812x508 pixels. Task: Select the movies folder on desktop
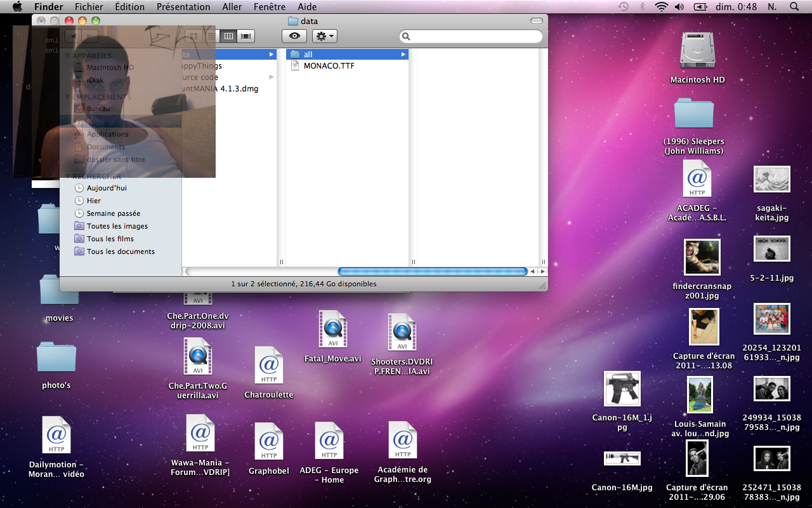59,290
